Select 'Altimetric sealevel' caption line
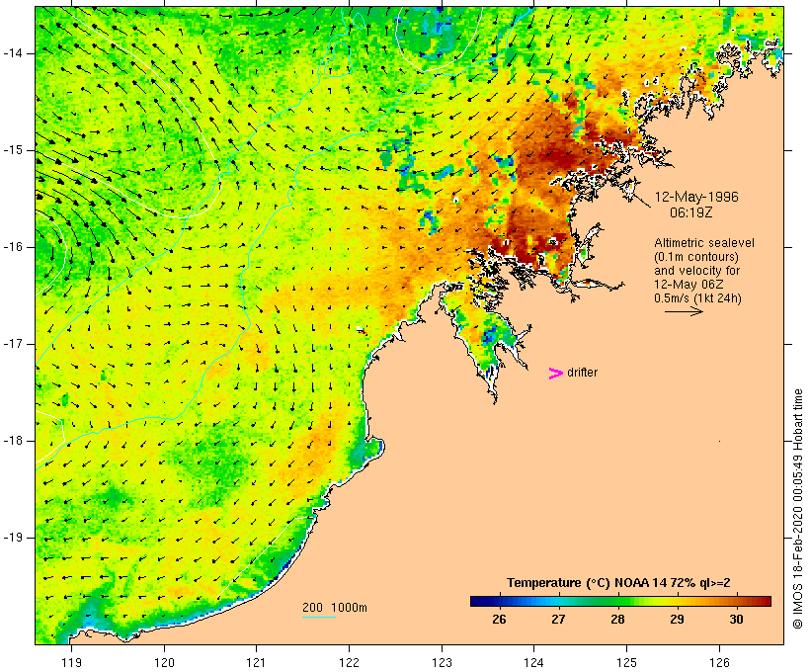 point(704,243)
